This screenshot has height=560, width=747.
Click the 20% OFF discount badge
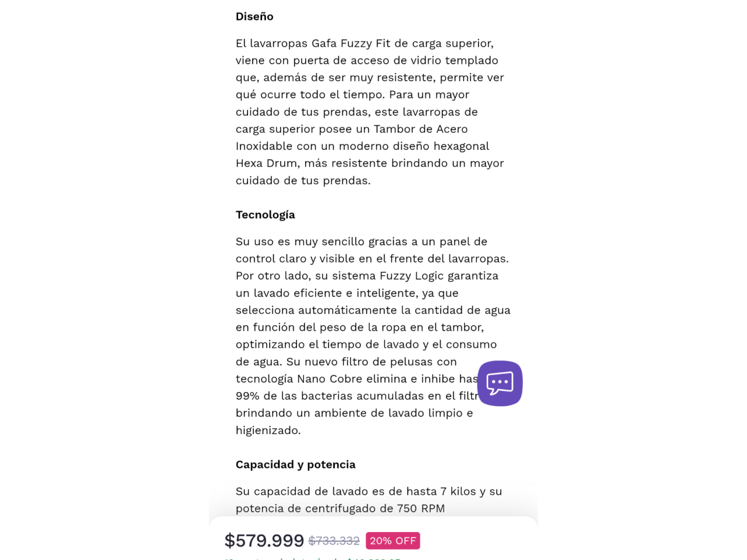pyautogui.click(x=393, y=541)
